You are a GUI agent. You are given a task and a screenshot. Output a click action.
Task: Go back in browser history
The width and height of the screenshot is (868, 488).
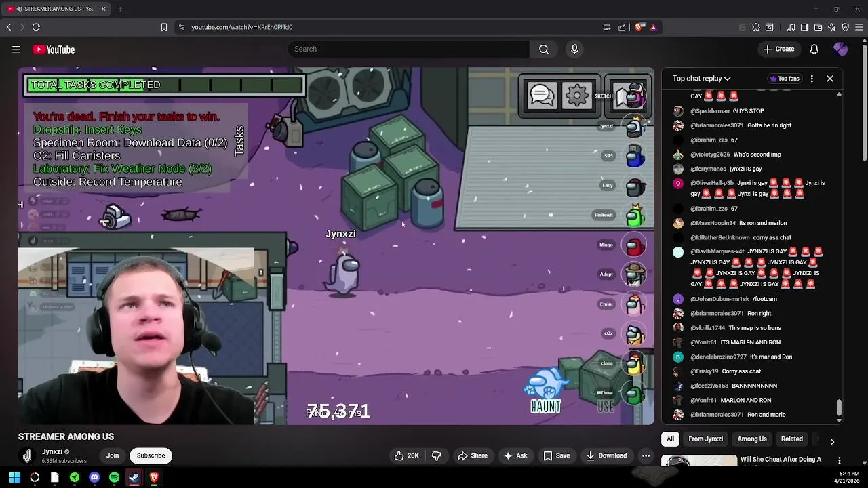9,27
